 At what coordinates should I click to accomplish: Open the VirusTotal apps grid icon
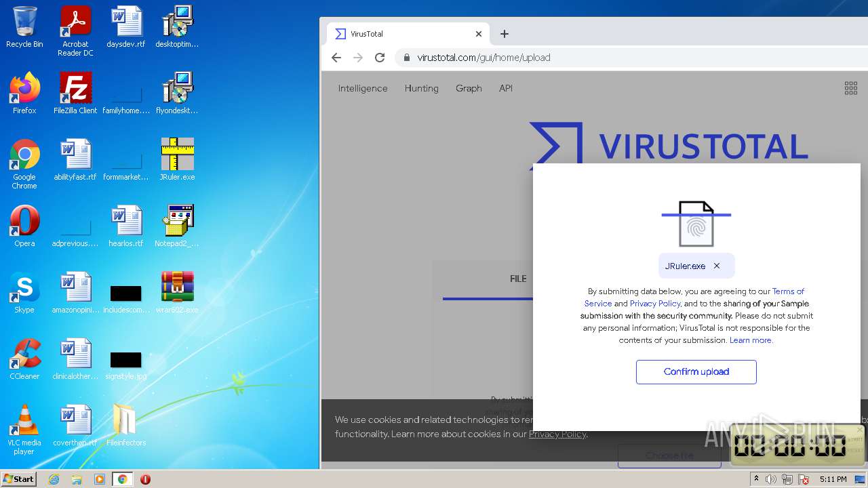(x=850, y=88)
